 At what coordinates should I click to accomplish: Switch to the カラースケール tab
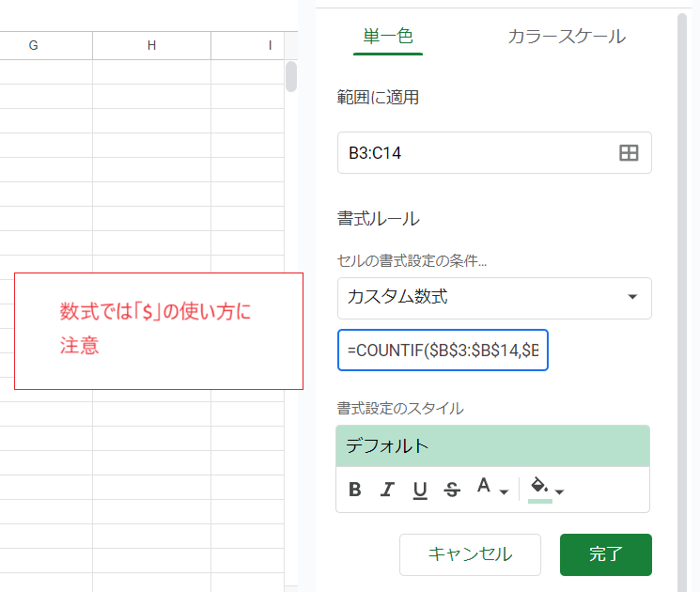pos(567,37)
